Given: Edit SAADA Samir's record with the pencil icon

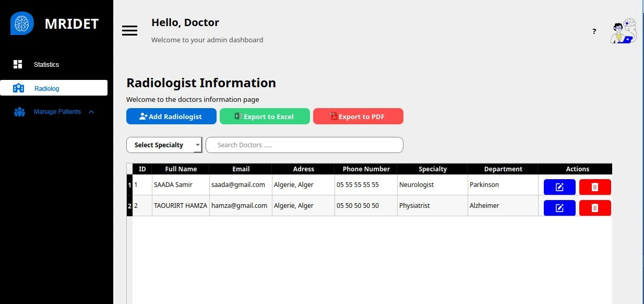Looking at the screenshot, I should point(559,187).
